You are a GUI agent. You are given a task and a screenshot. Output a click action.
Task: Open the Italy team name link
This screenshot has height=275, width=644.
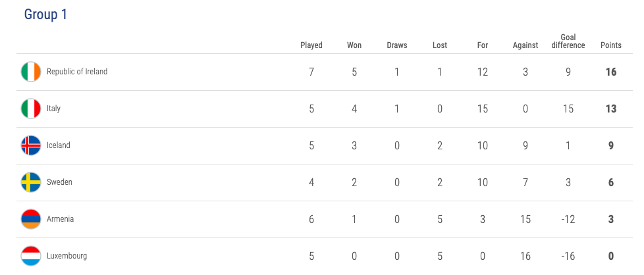tap(53, 109)
